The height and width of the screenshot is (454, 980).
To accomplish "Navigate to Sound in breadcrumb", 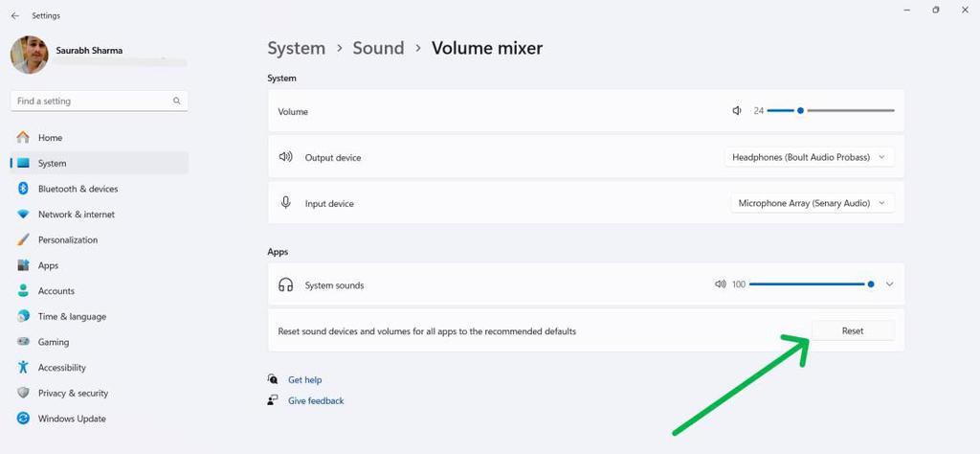I will click(x=378, y=48).
